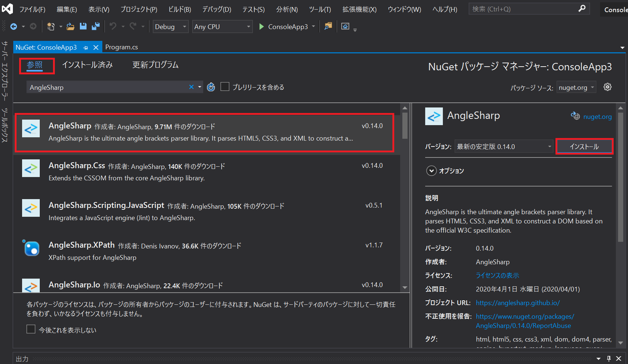Click the navigate forward arrow icon

pos(33,26)
